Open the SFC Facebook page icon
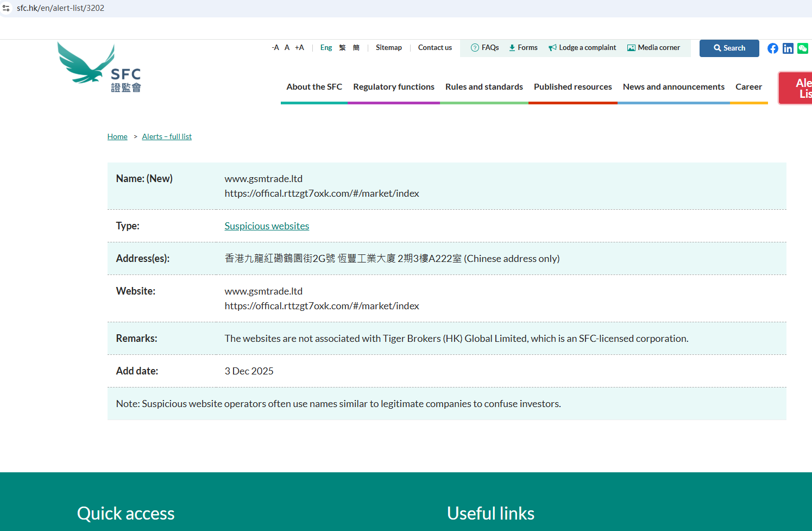Viewport: 812px width, 531px height. pos(772,48)
